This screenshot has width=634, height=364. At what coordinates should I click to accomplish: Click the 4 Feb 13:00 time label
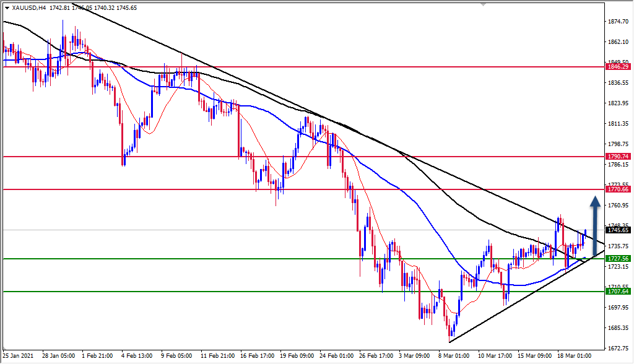tap(137, 356)
